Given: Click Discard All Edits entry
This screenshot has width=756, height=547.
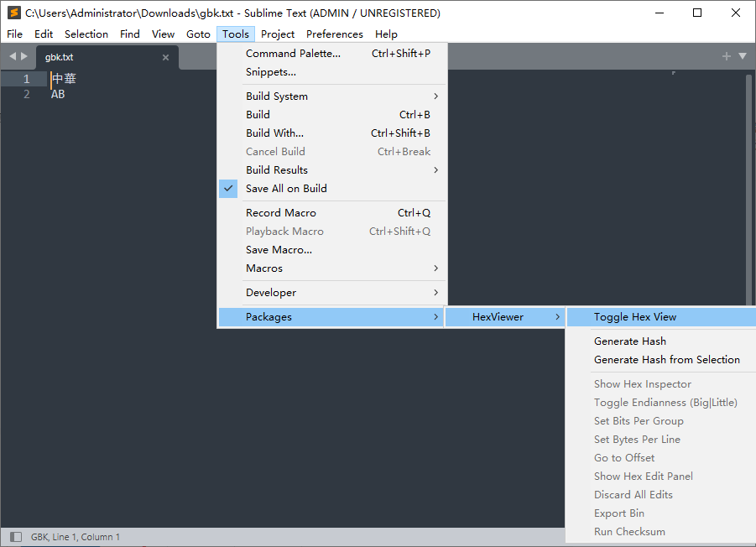Looking at the screenshot, I should (661, 495).
